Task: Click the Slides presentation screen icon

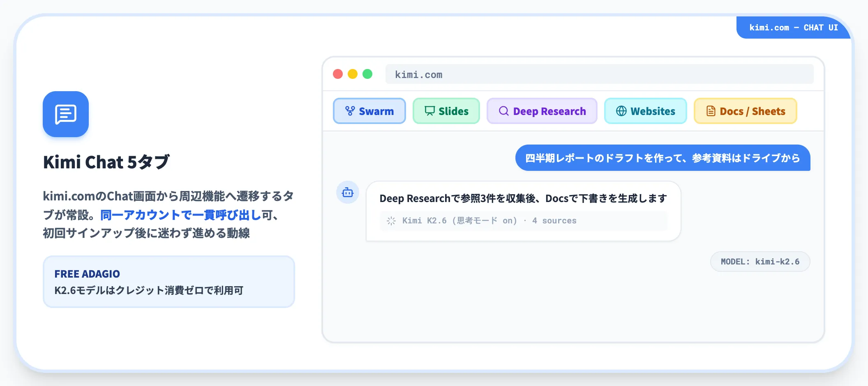Action: pos(429,111)
